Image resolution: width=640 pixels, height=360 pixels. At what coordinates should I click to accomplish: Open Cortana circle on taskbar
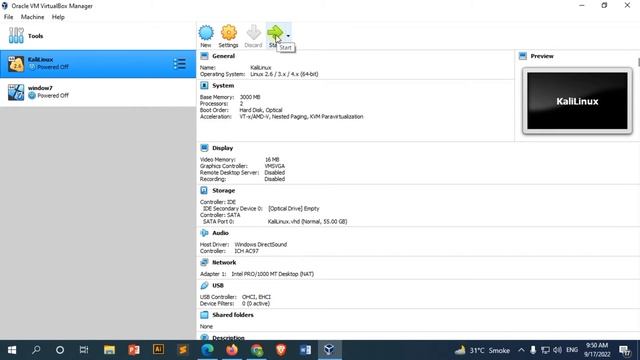coord(60,350)
